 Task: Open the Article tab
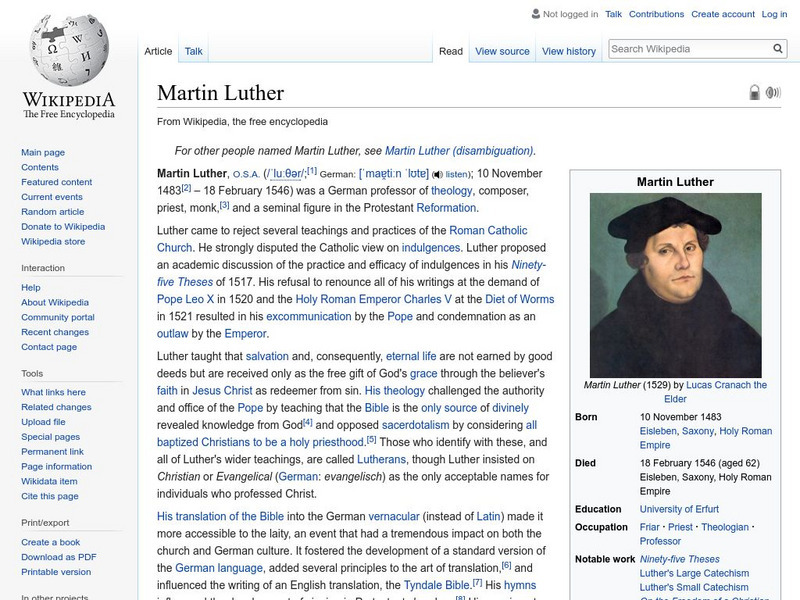point(158,51)
